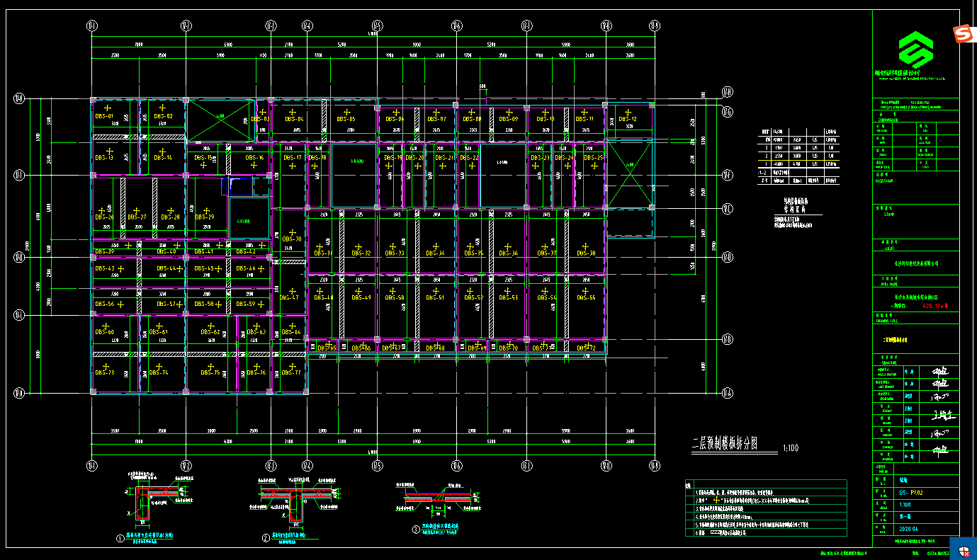
Task: Select slab label DBS-53
Action: click(508, 297)
